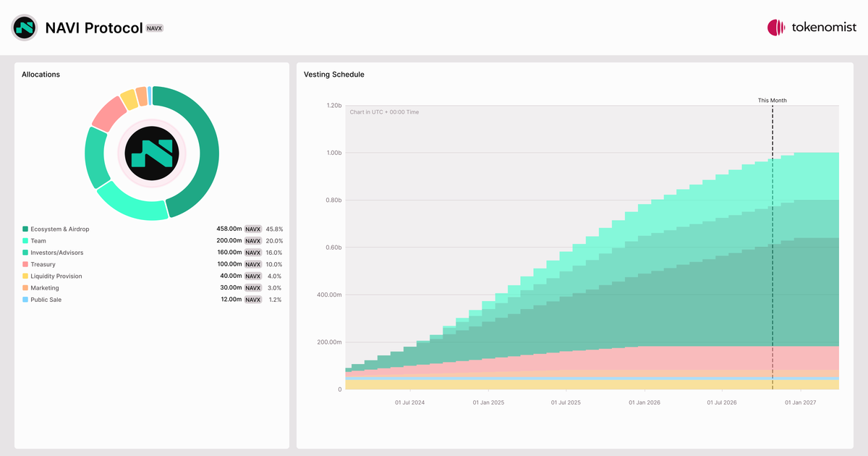Click the orange Marketing donut segment
This screenshot has width=868, height=456.
142,95
